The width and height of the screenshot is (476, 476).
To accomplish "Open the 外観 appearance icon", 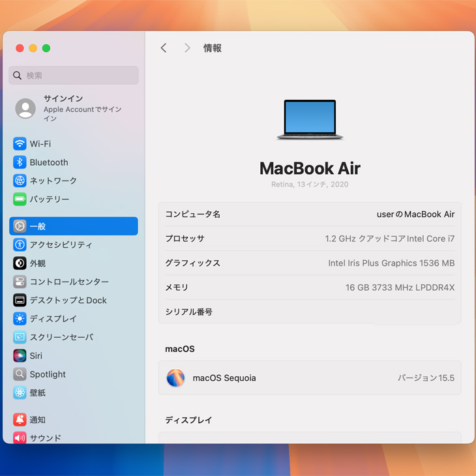I will point(20,263).
